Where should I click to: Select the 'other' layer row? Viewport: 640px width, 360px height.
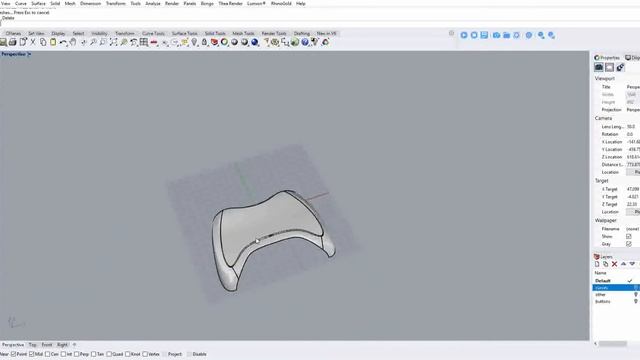[x=616, y=295]
